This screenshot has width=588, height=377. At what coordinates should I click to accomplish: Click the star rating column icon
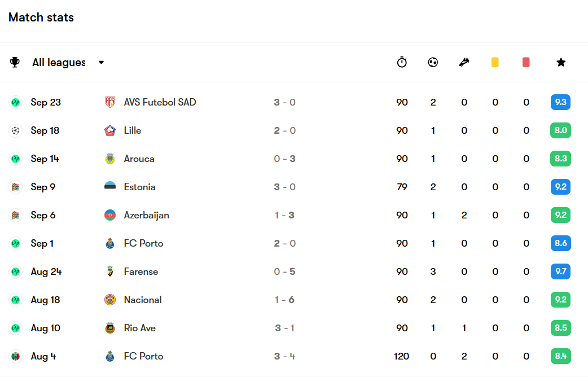(x=560, y=62)
